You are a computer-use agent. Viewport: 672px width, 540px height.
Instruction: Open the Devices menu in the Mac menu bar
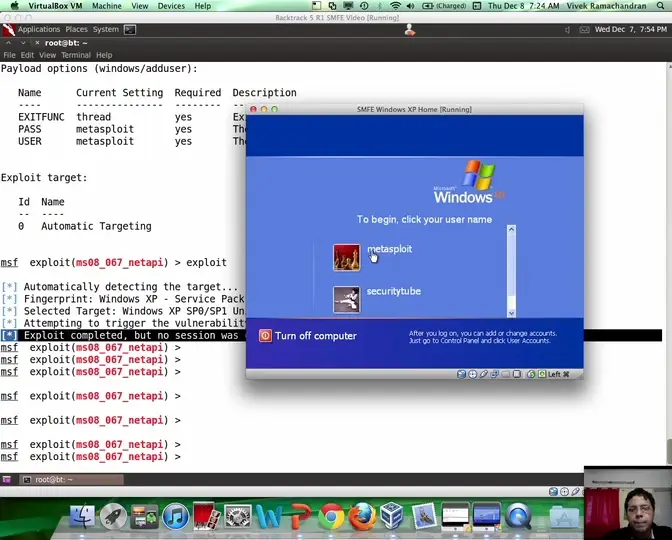(x=171, y=6)
